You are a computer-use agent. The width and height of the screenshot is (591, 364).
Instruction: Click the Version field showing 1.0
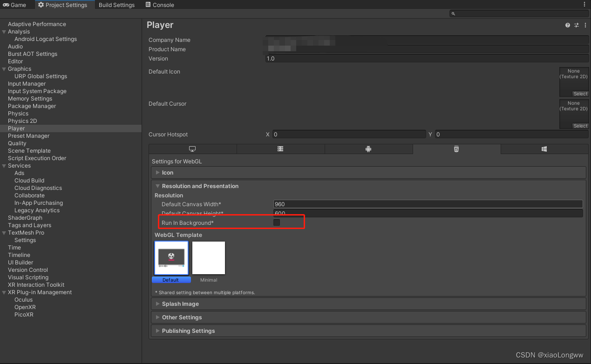(x=427, y=59)
